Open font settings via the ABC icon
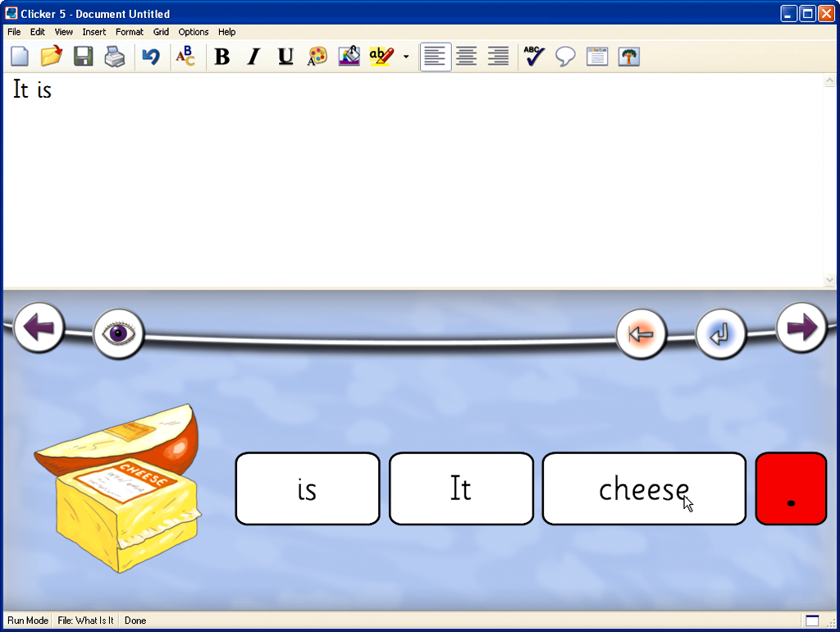Viewport: 840px width, 632px height. tap(185, 57)
